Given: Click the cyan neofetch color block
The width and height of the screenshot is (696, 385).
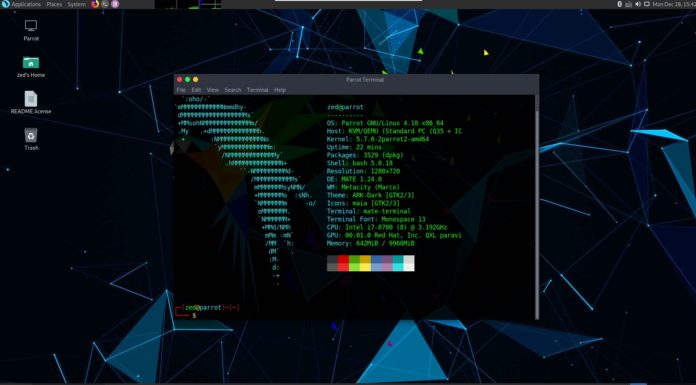Looking at the screenshot, I should (398, 263).
